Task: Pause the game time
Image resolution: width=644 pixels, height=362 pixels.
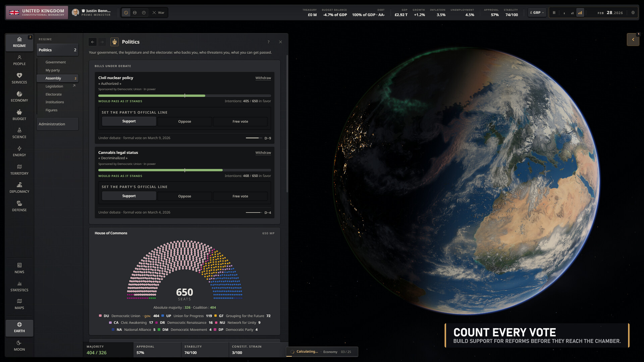Action: [554, 13]
